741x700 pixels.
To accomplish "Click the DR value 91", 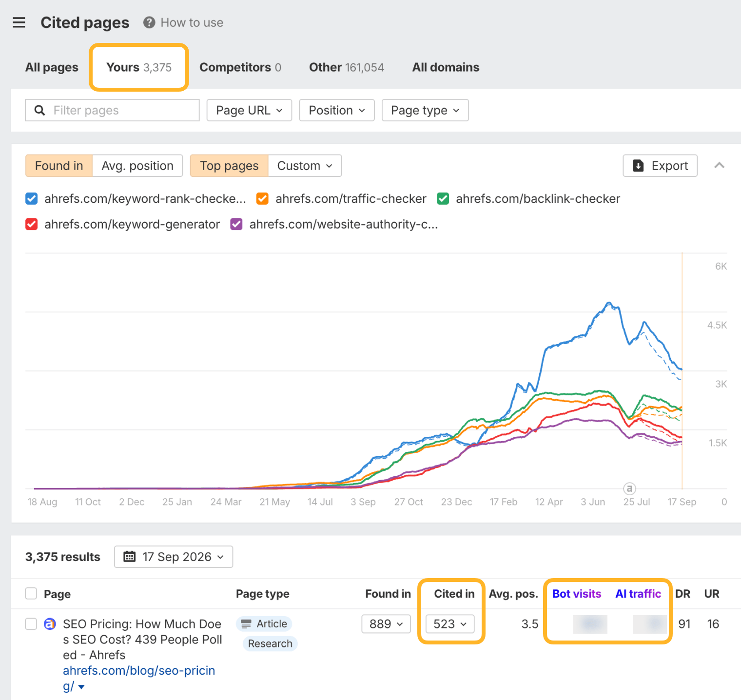I will (684, 624).
